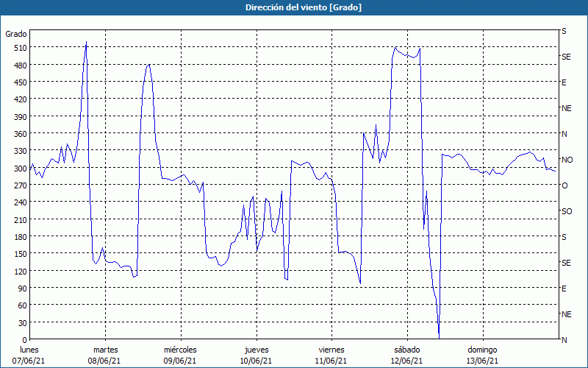
Task: Click the 210 degree axis label
Action: coord(21,219)
